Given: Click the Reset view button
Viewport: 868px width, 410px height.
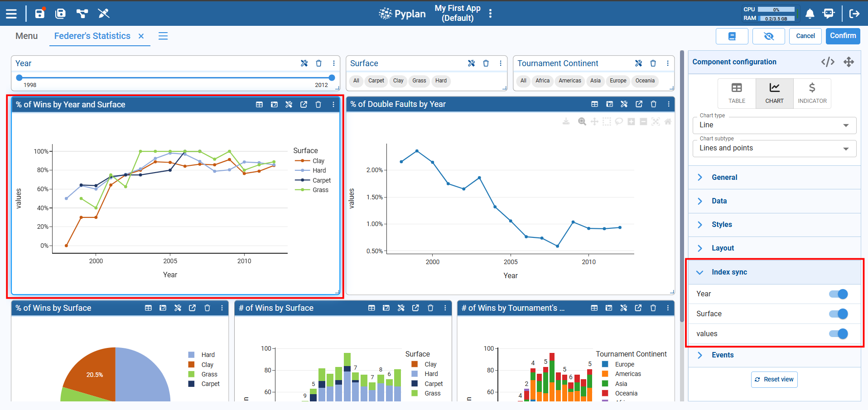Looking at the screenshot, I should tap(774, 380).
